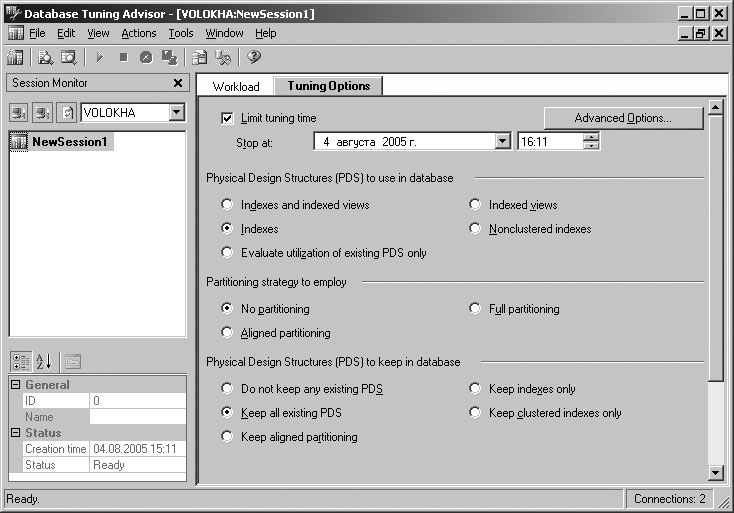Select Keep clustered indexes only
Viewport: 734px width, 513px height.
(476, 413)
